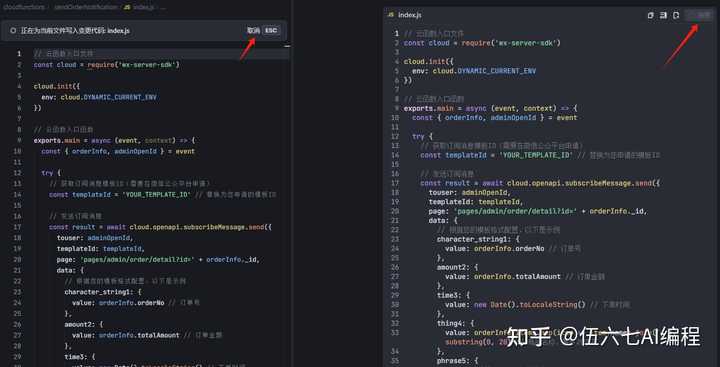
Task: Click the loading spinner icon beside 正在为当前文件写入
Action: pyautogui.click(x=13, y=31)
